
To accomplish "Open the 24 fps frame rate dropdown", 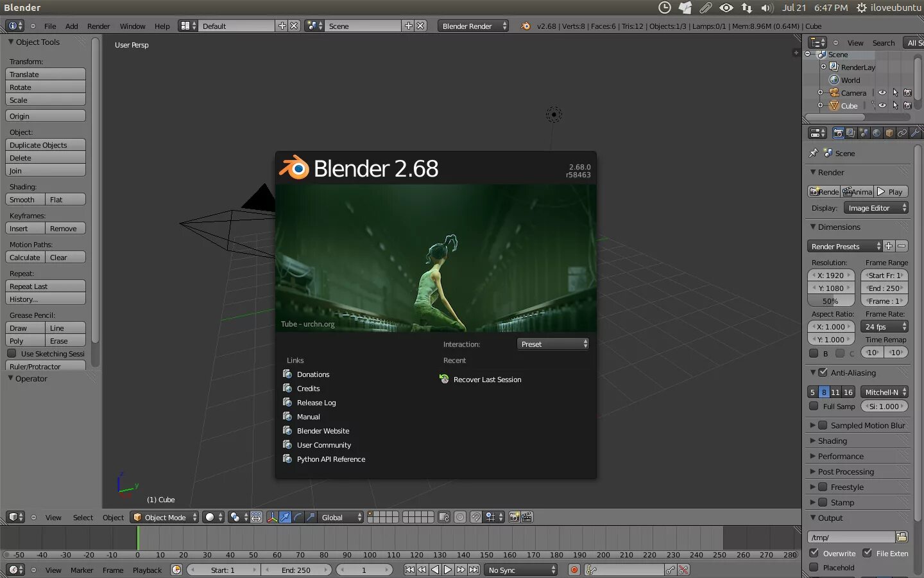I will pyautogui.click(x=884, y=326).
